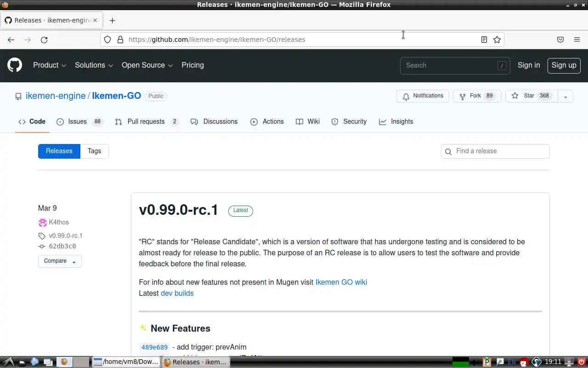Go to the GitHub homepage logo
Viewport: 588px width, 368px height.
point(15,65)
